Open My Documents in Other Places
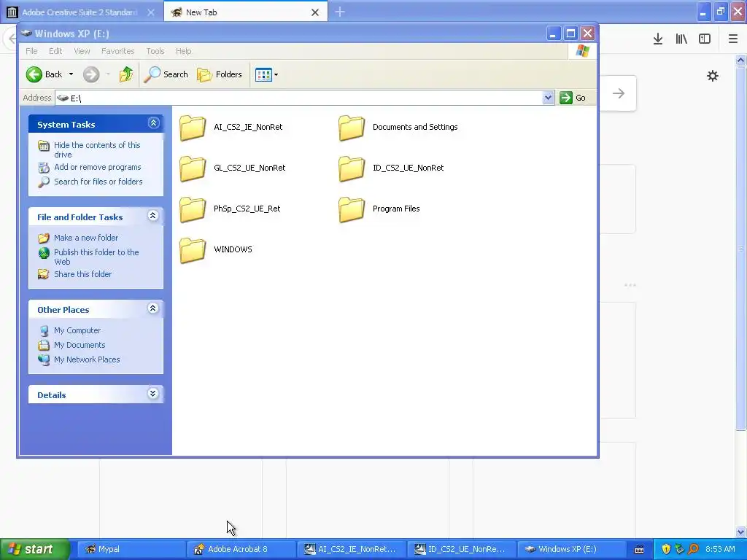This screenshot has height=560, width=747. pyautogui.click(x=79, y=345)
